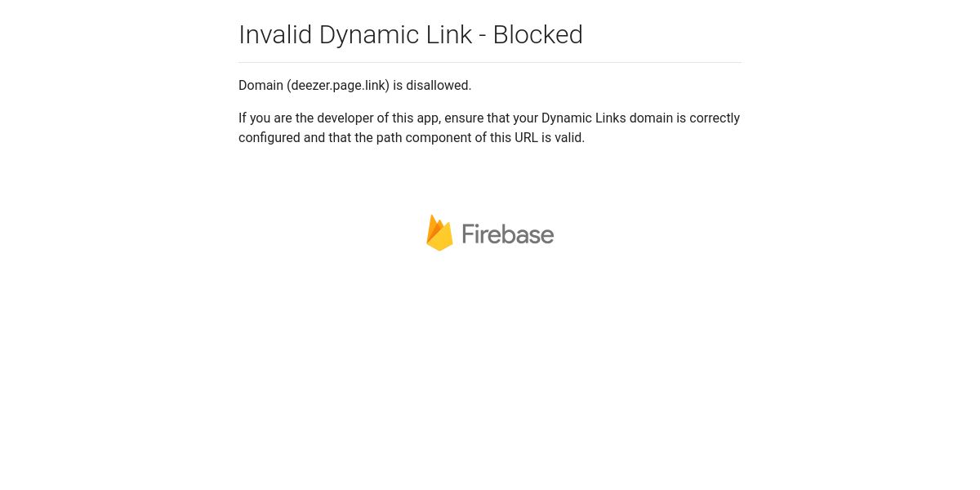Click the "correctly" word ending the first line
980x490 pixels.
715,118
